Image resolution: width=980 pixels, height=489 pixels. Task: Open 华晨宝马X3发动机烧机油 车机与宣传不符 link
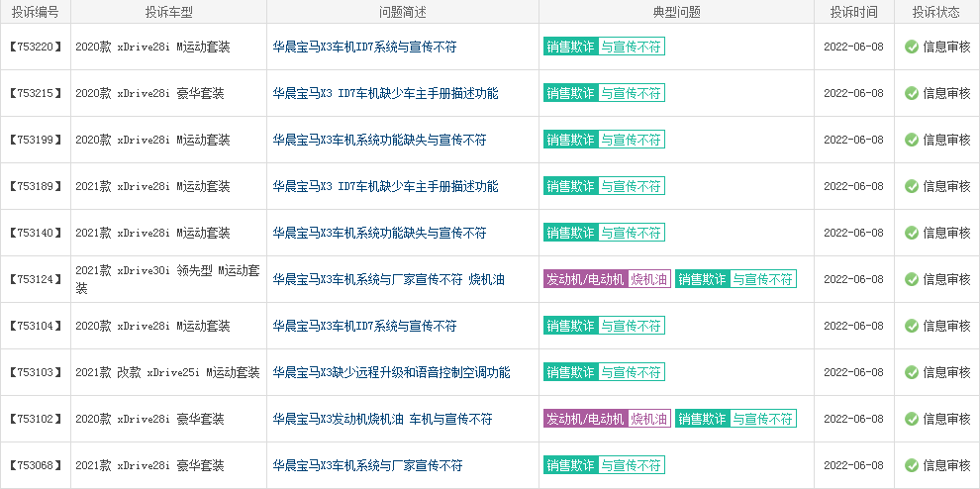pos(382,419)
